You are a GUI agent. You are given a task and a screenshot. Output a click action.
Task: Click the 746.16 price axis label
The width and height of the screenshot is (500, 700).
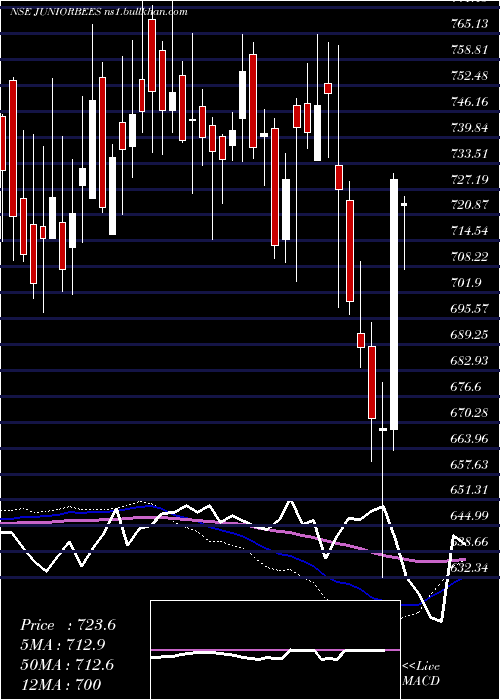point(470,102)
